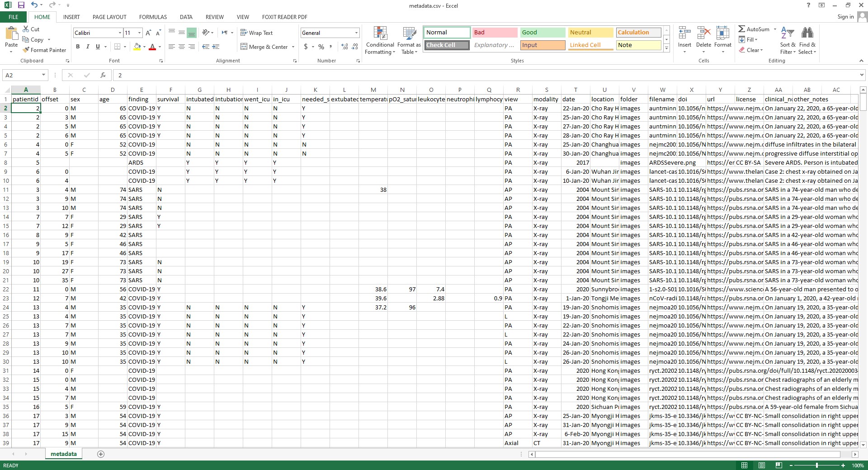Screen dimensions: 868x470
Task: Click the Sign in link
Action: (x=845, y=17)
